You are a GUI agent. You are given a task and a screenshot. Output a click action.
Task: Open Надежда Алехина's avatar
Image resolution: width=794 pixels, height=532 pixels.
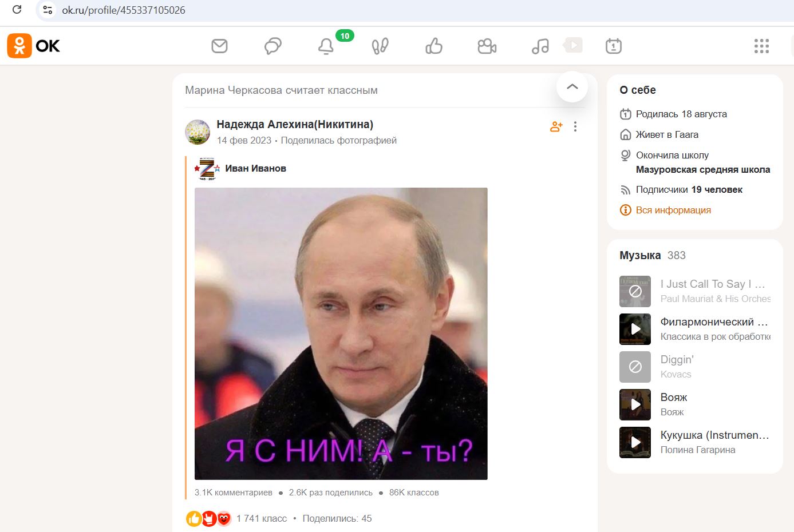click(197, 132)
